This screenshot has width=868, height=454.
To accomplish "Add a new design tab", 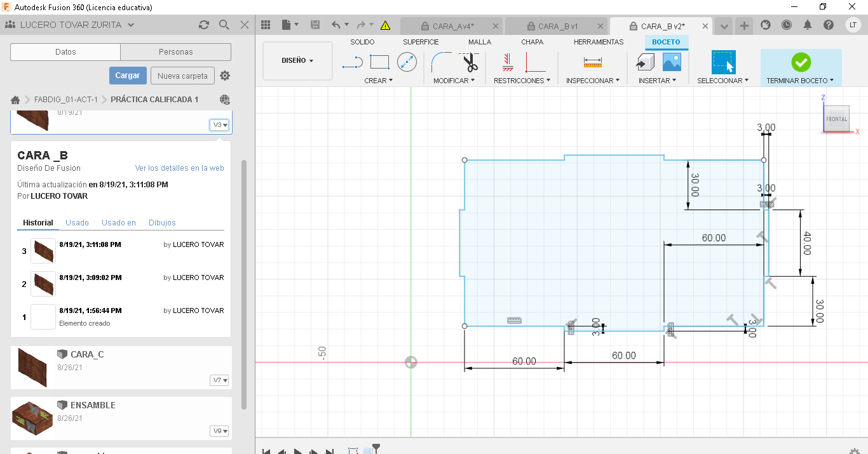I will point(745,26).
